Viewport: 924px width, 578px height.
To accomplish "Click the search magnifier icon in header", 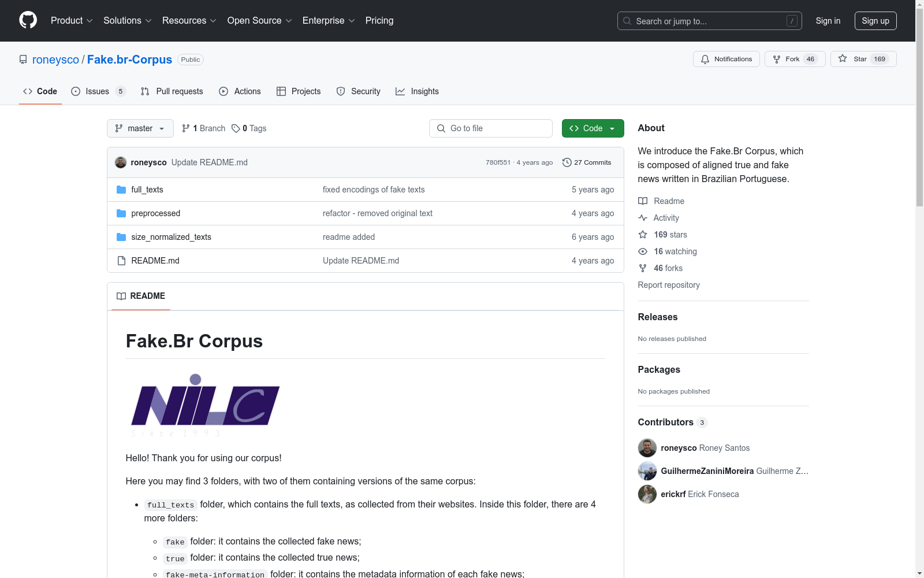I will coord(627,21).
